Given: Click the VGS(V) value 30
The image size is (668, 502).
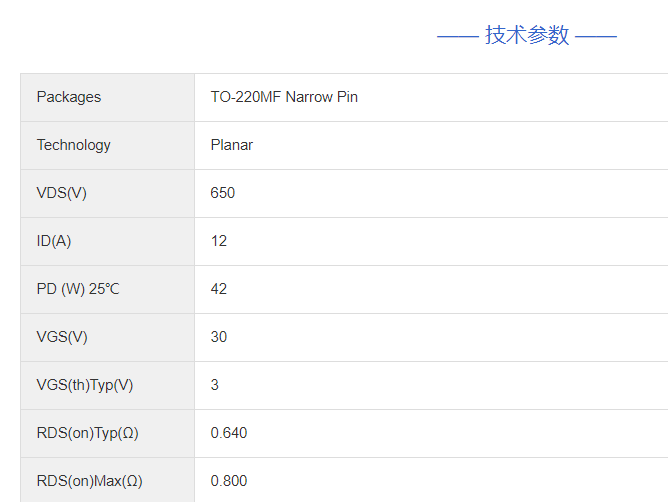Looking at the screenshot, I should 219,337.
